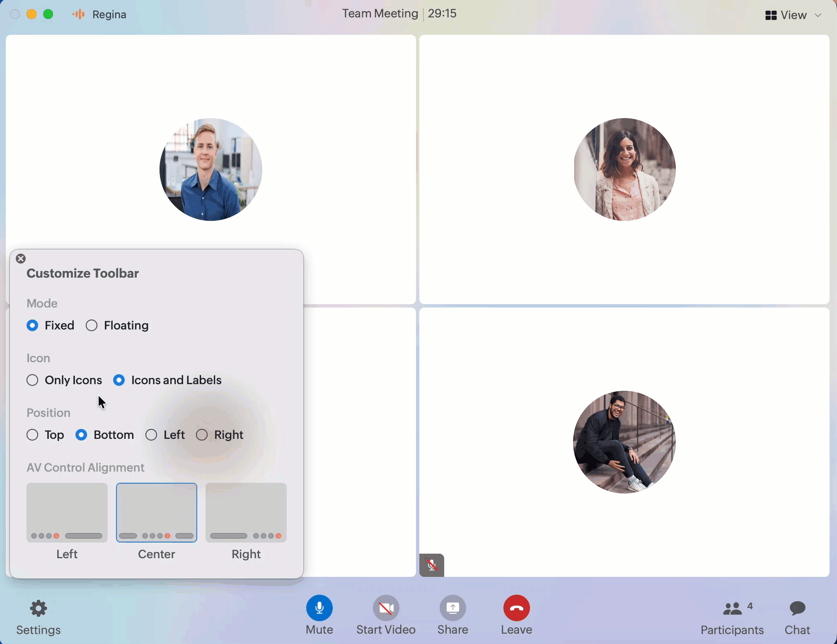Open the Chat bubble icon
837x644 pixels.
tap(797, 608)
